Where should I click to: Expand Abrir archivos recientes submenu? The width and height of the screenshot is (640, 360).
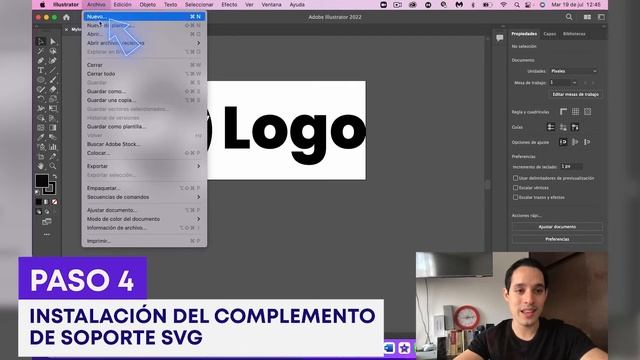(x=144, y=43)
